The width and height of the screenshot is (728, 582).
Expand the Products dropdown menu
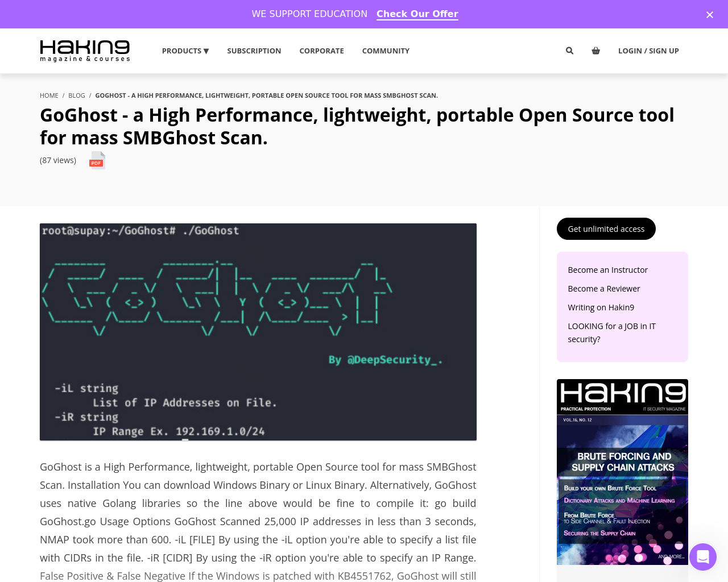[185, 51]
